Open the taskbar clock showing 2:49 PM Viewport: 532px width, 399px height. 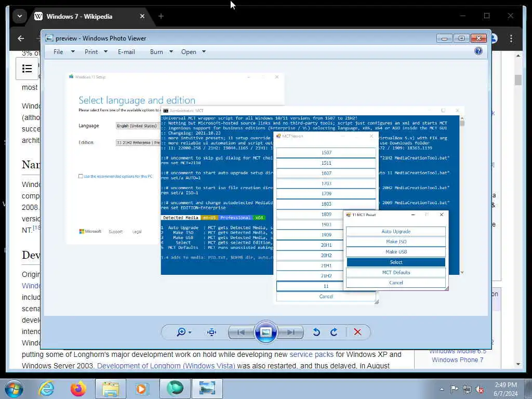[506, 389]
